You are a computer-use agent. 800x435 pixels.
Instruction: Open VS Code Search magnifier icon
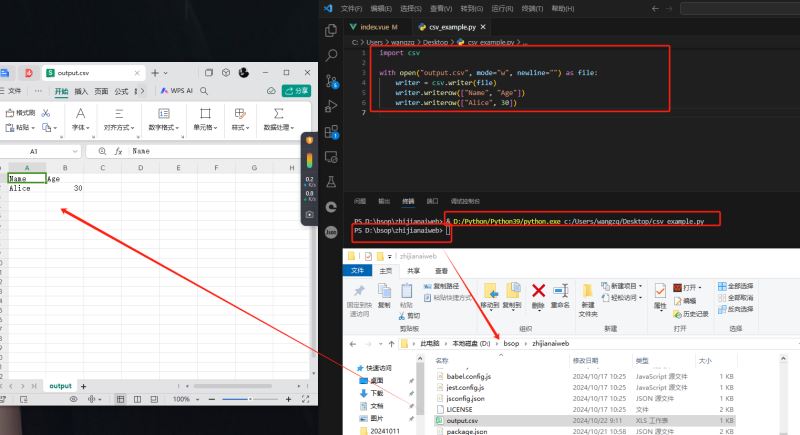coord(331,55)
